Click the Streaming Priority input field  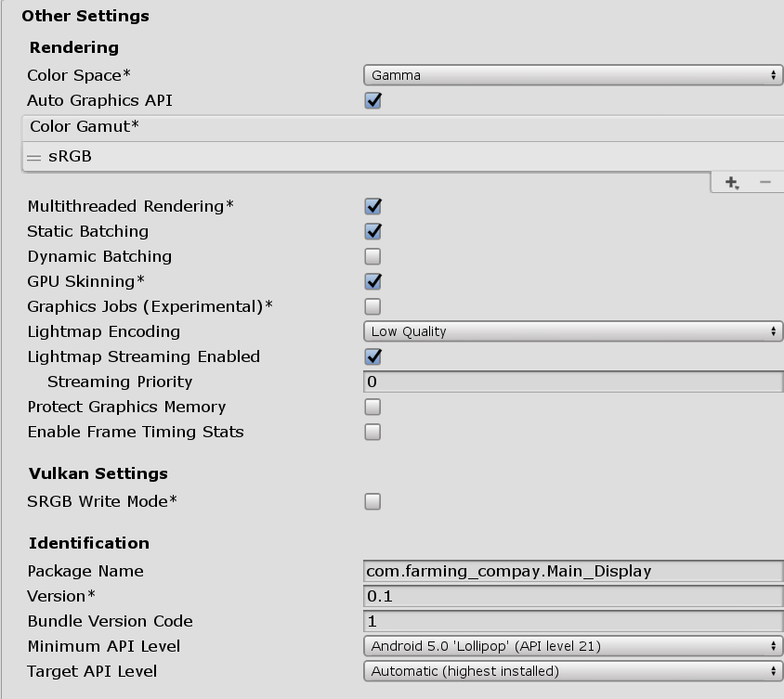click(x=573, y=382)
